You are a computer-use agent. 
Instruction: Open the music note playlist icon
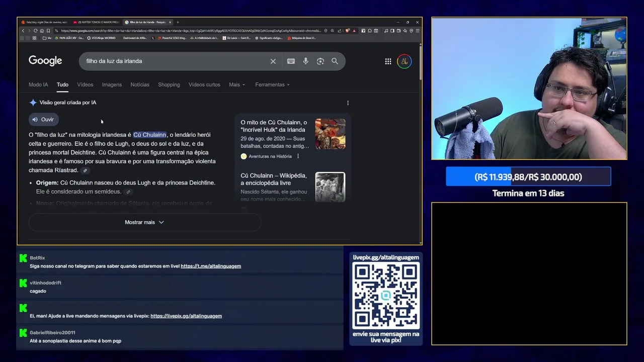tap(386, 31)
